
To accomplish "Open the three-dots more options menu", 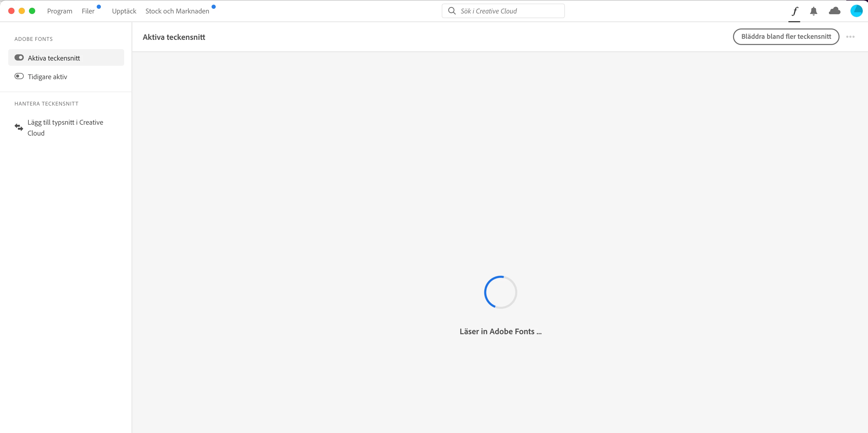I will click(x=850, y=37).
